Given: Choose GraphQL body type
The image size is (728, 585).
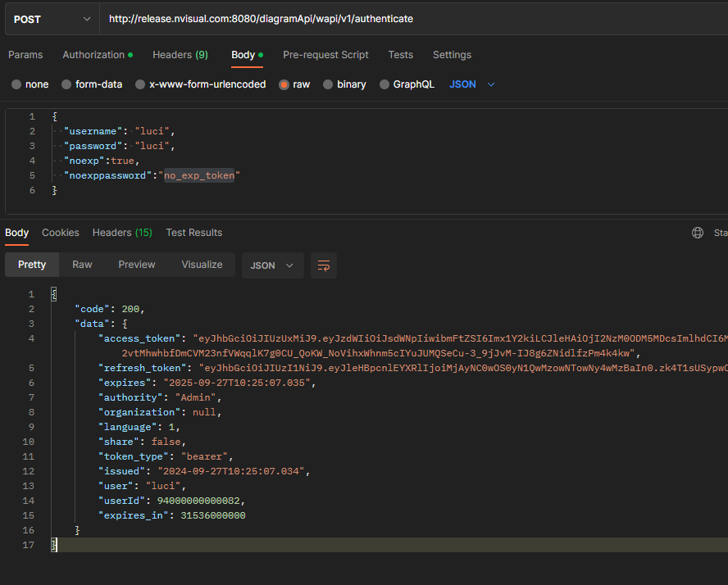Looking at the screenshot, I should point(384,84).
